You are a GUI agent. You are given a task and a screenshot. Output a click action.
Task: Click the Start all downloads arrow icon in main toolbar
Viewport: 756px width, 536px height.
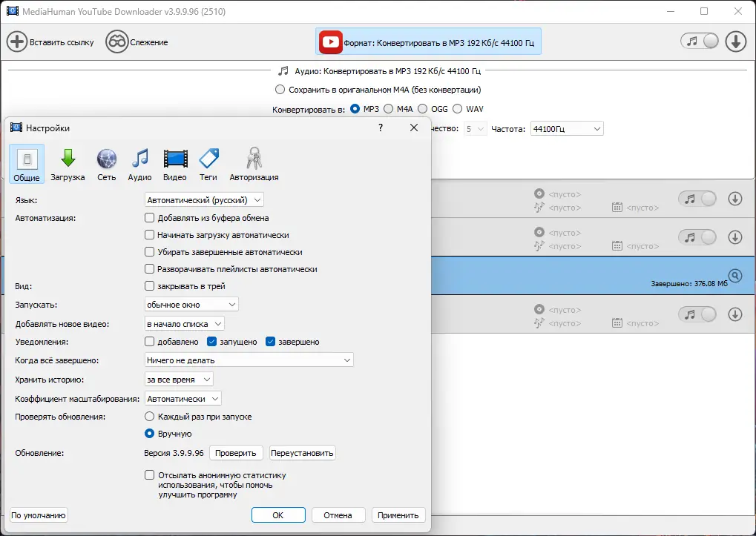[x=736, y=42]
